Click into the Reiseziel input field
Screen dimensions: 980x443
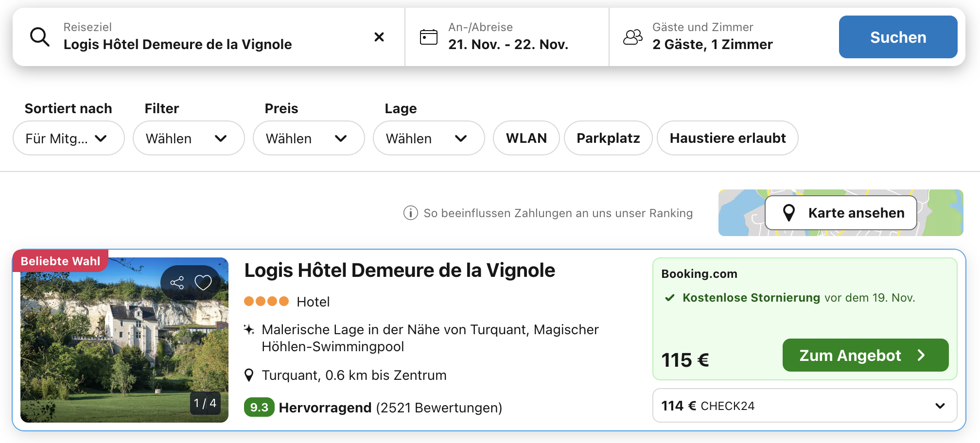click(194, 44)
